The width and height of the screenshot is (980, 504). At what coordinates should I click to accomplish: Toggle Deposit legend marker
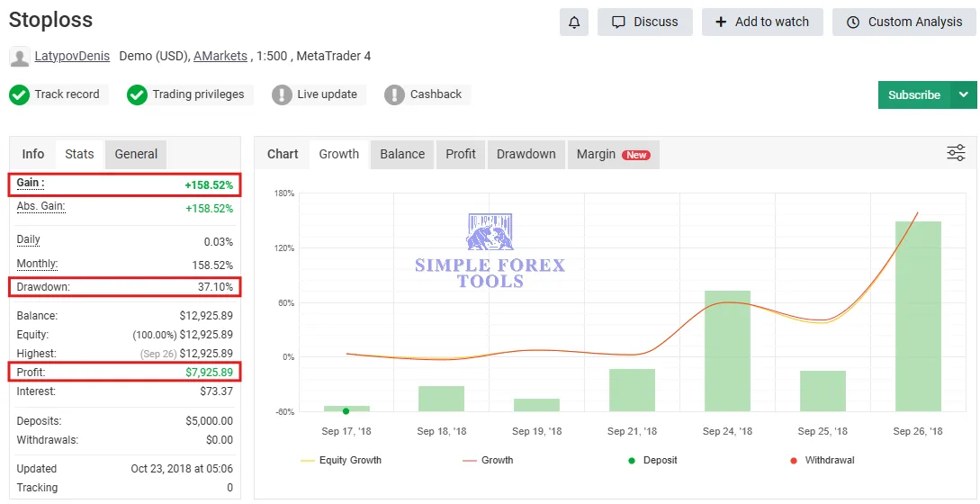[652, 460]
